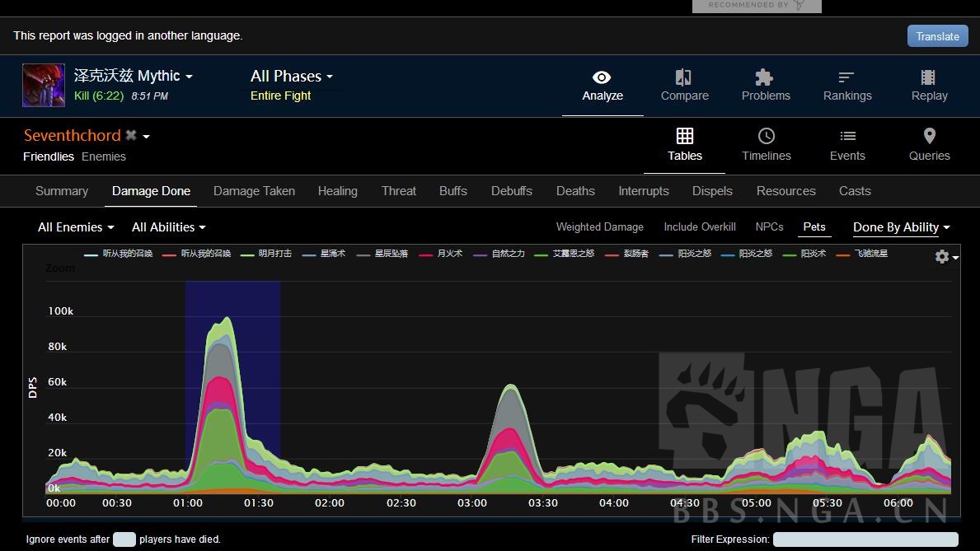Toggle the 星涌术 legend series

pos(324,254)
